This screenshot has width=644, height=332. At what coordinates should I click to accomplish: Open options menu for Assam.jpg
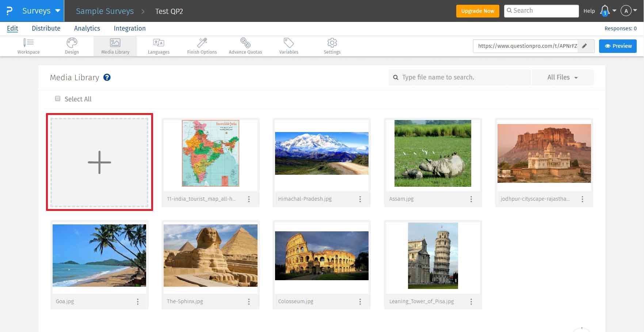(x=471, y=199)
